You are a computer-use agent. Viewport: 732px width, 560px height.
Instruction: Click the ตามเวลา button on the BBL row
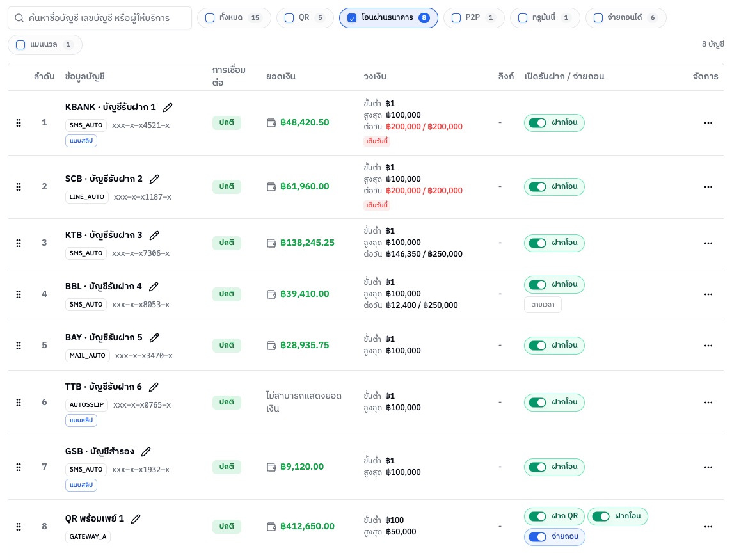coord(543,305)
